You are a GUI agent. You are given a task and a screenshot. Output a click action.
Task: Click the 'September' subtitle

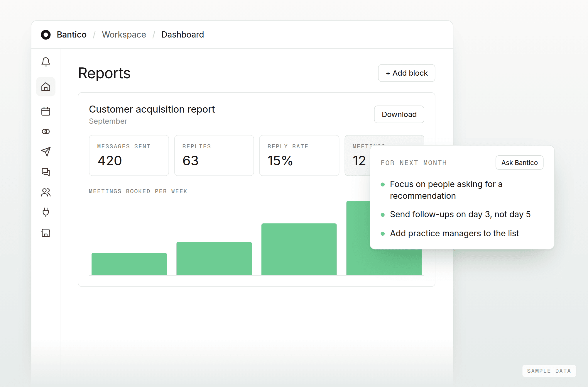108,121
